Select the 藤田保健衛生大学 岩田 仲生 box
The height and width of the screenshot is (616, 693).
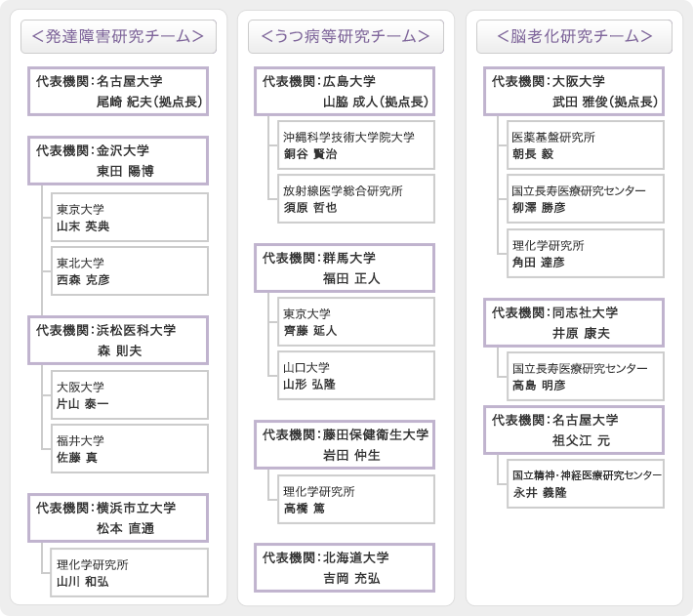(x=345, y=444)
